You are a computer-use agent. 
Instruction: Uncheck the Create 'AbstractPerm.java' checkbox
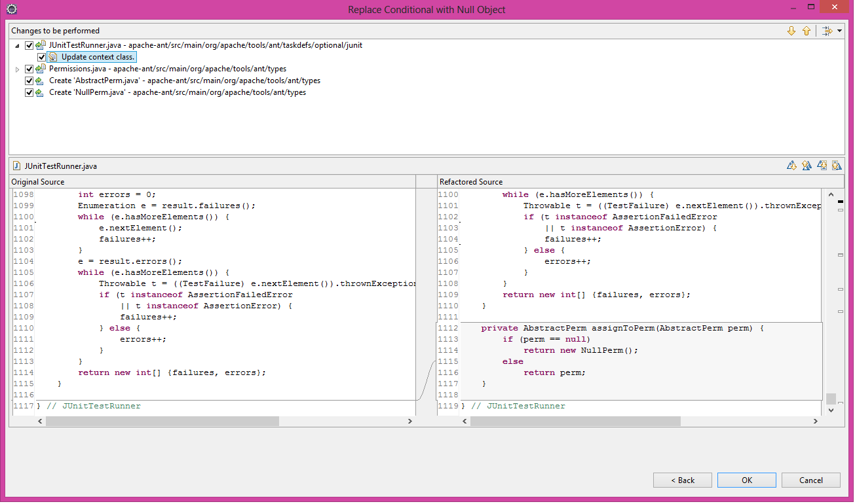coord(29,81)
